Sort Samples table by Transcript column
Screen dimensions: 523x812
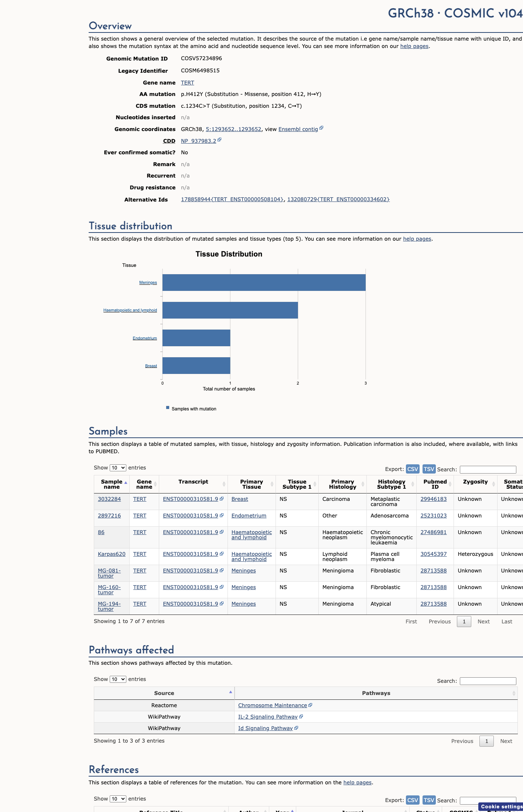coord(193,484)
